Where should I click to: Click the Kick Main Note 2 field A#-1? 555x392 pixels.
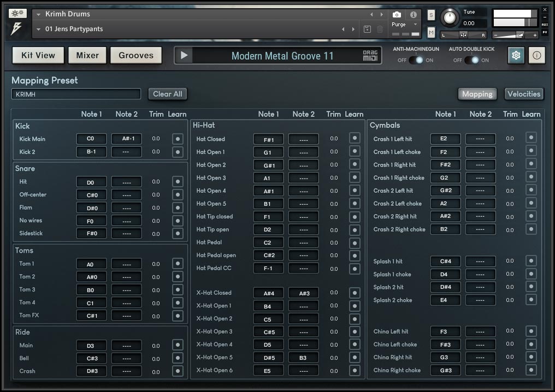[x=126, y=139]
